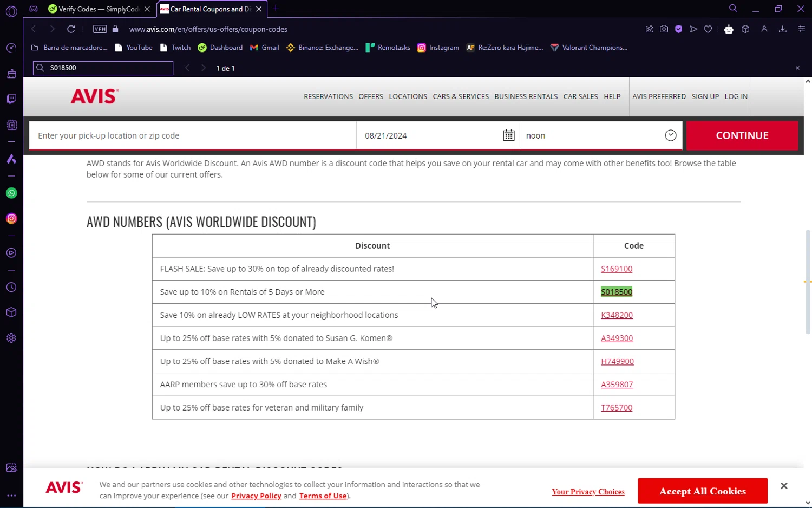Click the pick-up location input field
The height and width of the screenshot is (508, 812).
point(193,135)
